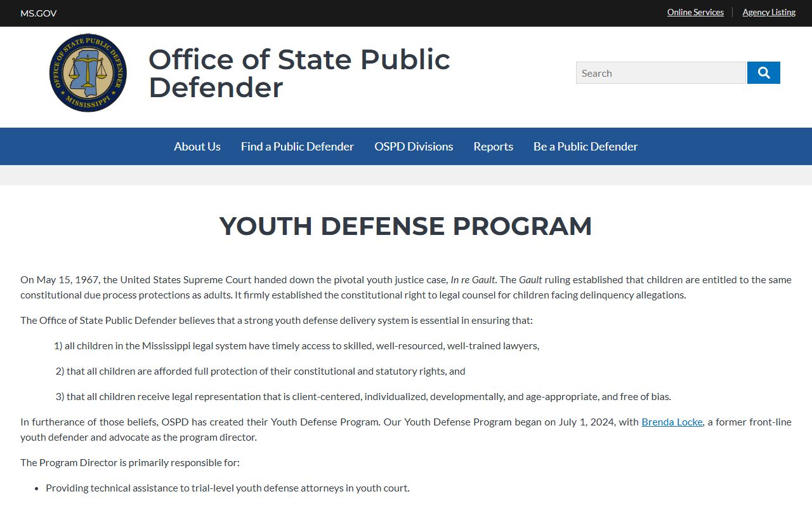Screen dimensions: 812x508
Task: Click bullet 'Providing technical assistance to trial-level'
Action: [228, 488]
